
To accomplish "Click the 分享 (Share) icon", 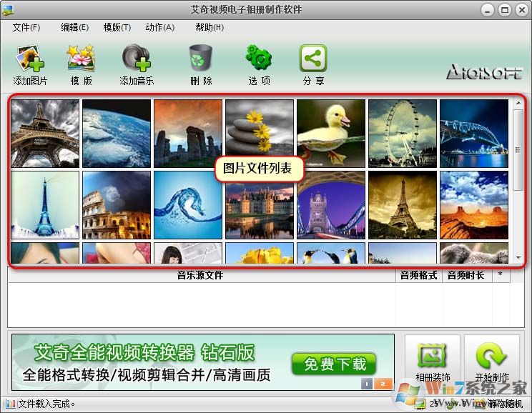I will [x=313, y=59].
